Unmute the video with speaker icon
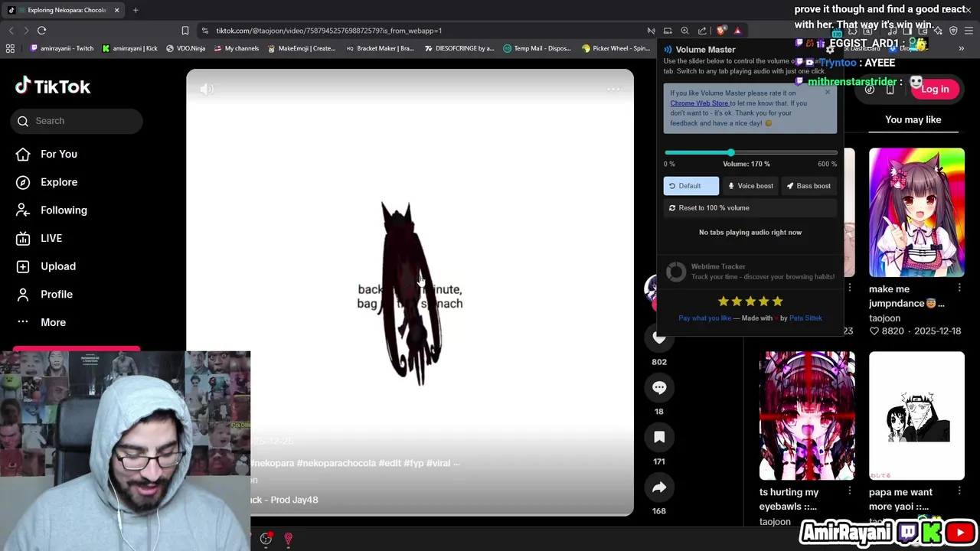 (207, 90)
